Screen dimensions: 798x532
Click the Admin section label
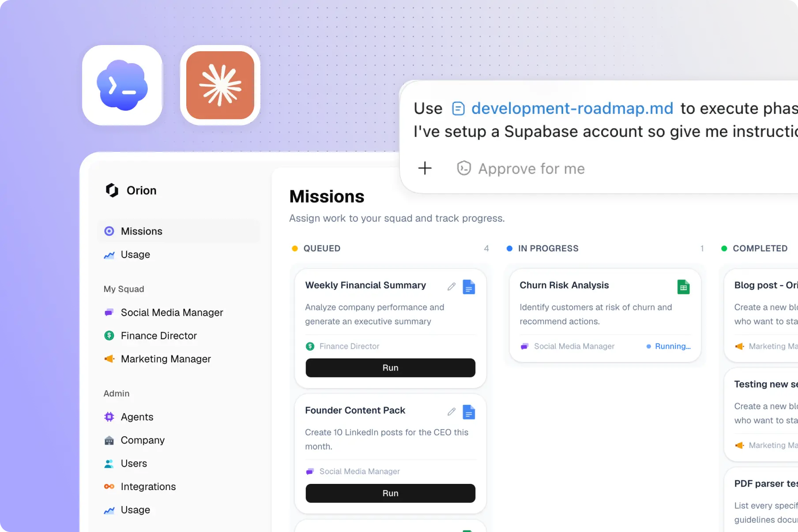[117, 393]
